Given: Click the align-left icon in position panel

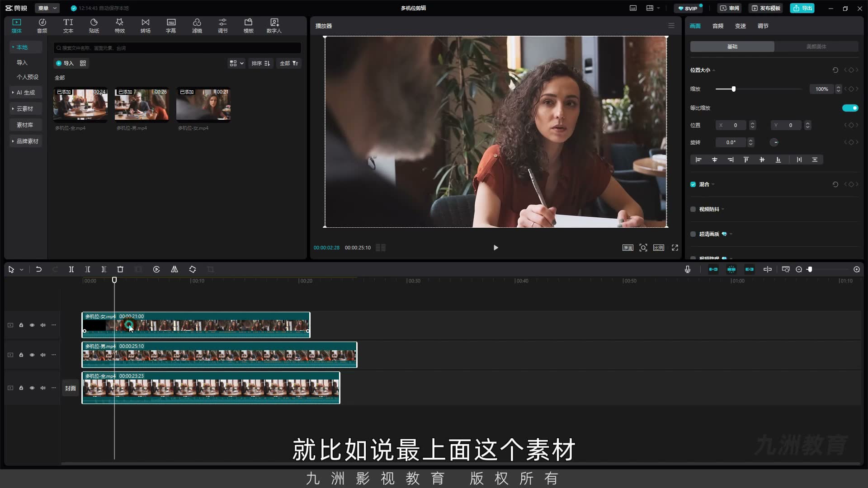Looking at the screenshot, I should pyautogui.click(x=698, y=160).
